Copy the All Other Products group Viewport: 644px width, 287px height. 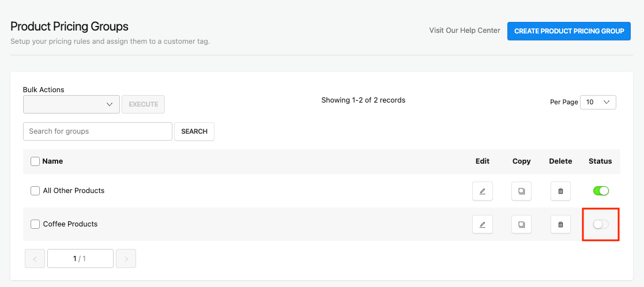tap(522, 191)
